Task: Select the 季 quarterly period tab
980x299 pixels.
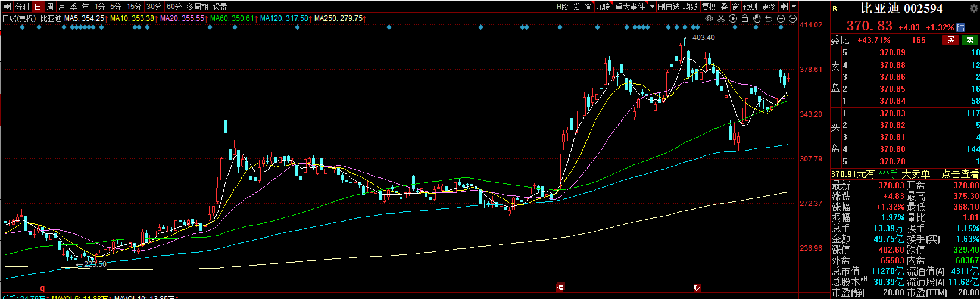Action: point(73,7)
